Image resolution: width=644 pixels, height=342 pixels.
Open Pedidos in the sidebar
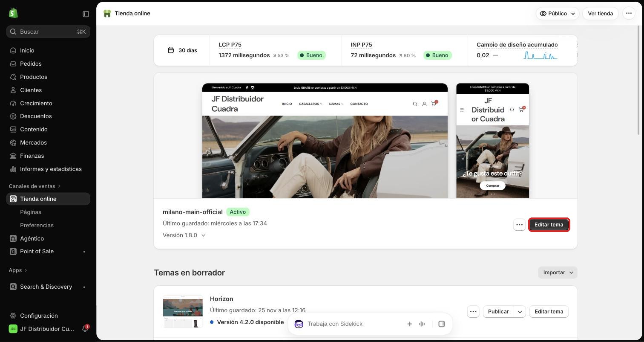pos(48,64)
